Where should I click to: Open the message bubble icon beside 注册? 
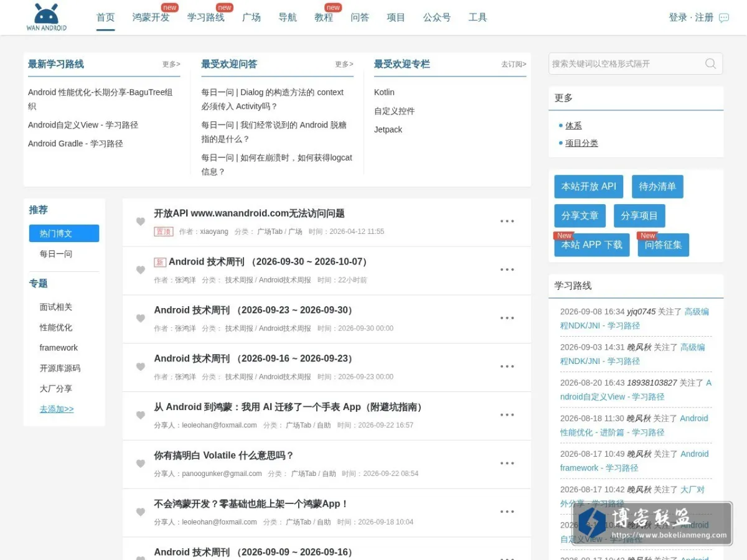724,18
